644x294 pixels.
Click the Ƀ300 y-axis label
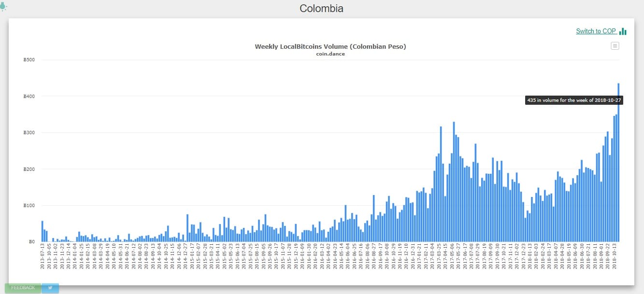coord(29,132)
